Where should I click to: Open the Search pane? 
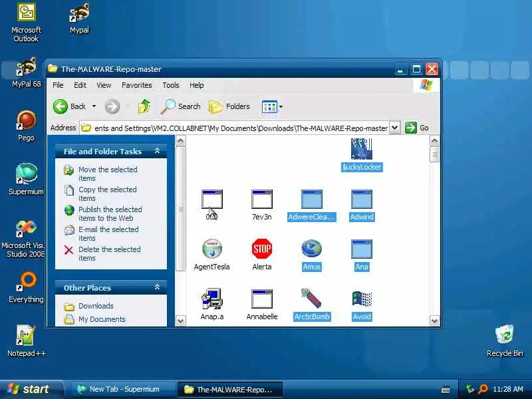(x=180, y=106)
